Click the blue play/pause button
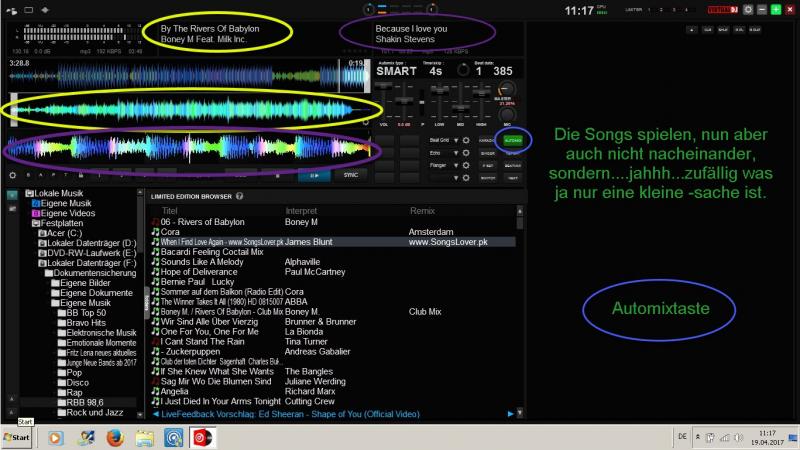The height and width of the screenshot is (450, 800). tap(314, 175)
